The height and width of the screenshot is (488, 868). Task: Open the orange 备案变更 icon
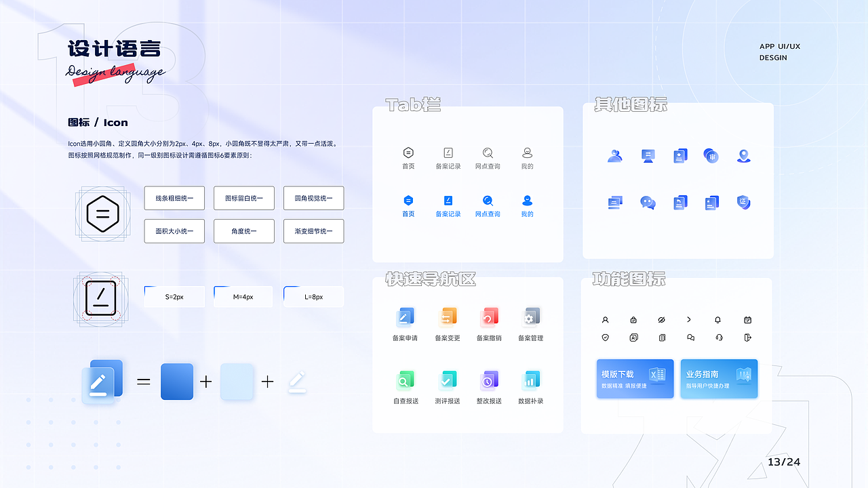(x=447, y=317)
